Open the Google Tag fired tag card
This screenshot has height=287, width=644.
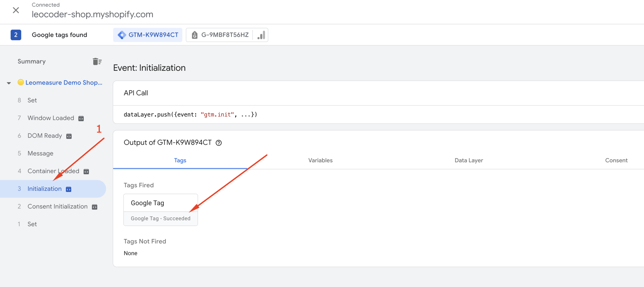tap(160, 210)
